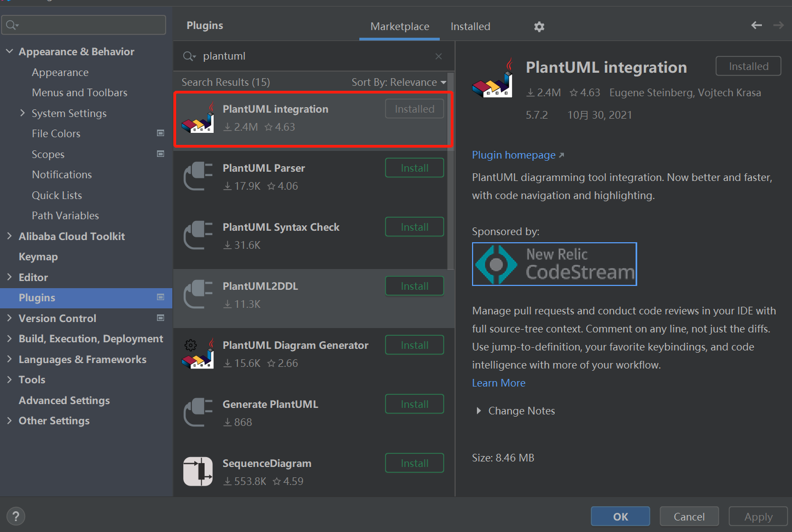
Task: Open the plugins gear settings icon
Action: click(x=539, y=27)
